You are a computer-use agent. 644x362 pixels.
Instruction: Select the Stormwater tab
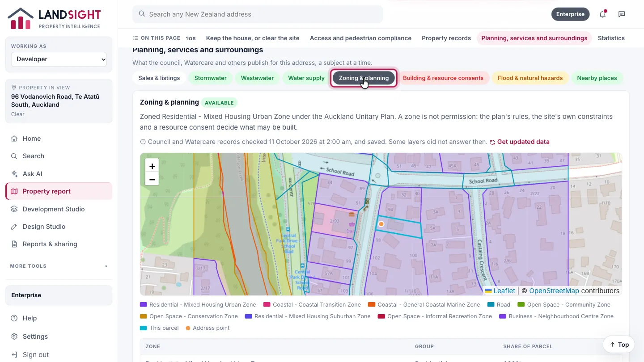tap(210, 78)
